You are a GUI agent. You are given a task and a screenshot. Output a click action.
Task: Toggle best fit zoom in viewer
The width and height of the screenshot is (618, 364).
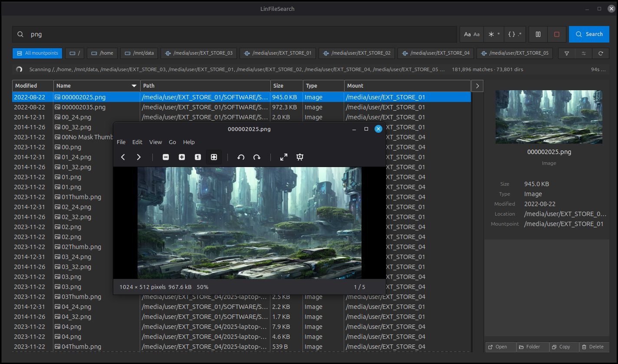[214, 157]
